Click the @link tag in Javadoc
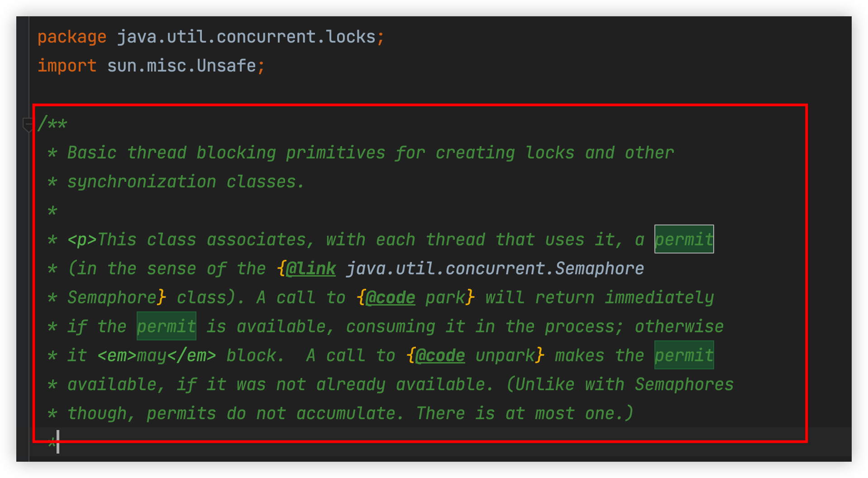The width and height of the screenshot is (868, 478). [311, 268]
